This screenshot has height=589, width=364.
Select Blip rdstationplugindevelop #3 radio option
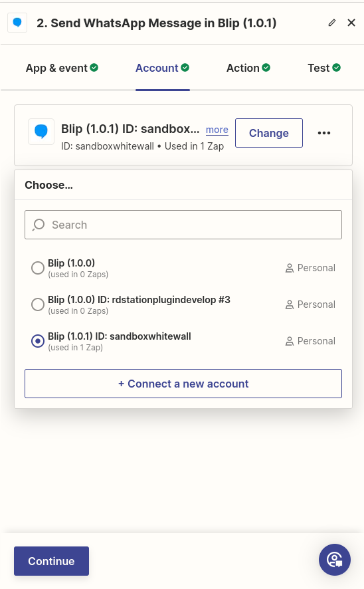(37, 304)
